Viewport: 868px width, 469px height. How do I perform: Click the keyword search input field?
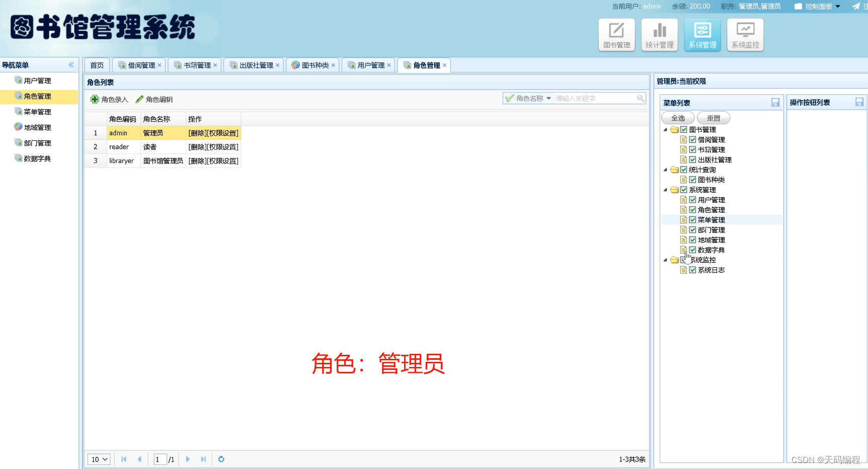[x=594, y=98]
